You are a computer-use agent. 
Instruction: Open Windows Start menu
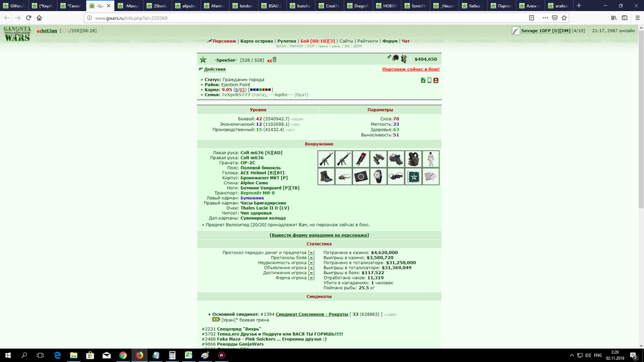8,356
